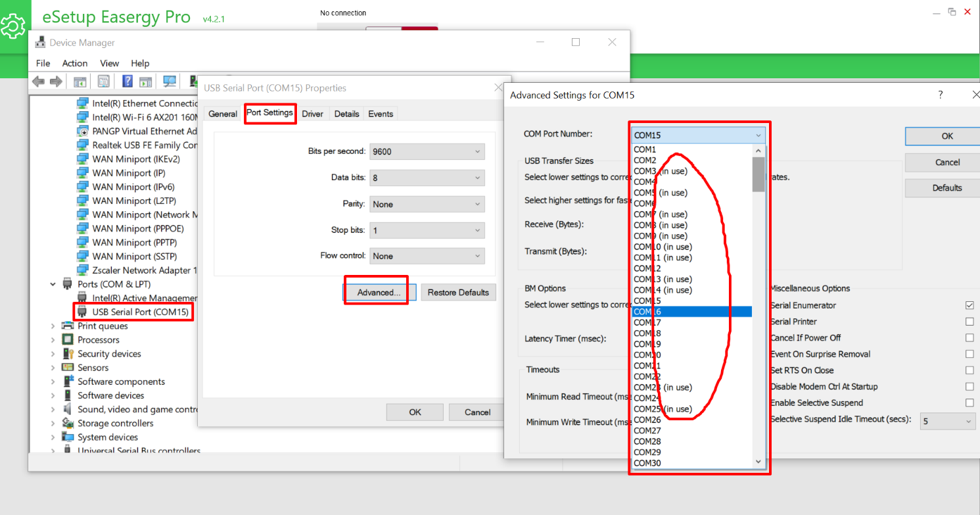Open the File menu in Device Manager
Image resolution: width=980 pixels, height=515 pixels.
pyautogui.click(x=43, y=63)
